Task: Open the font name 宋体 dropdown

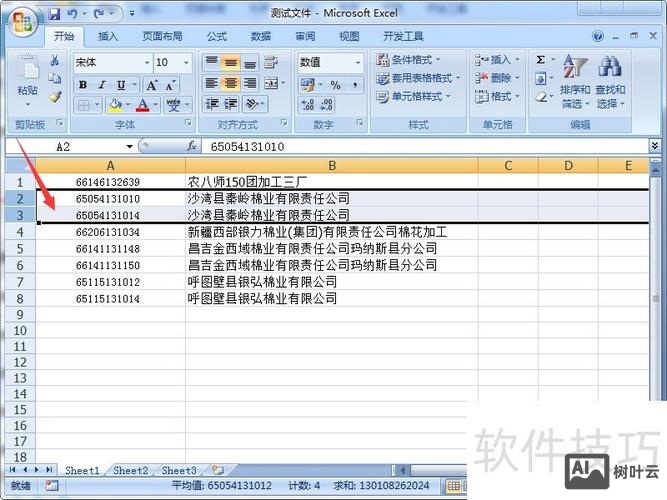Action: tap(147, 63)
